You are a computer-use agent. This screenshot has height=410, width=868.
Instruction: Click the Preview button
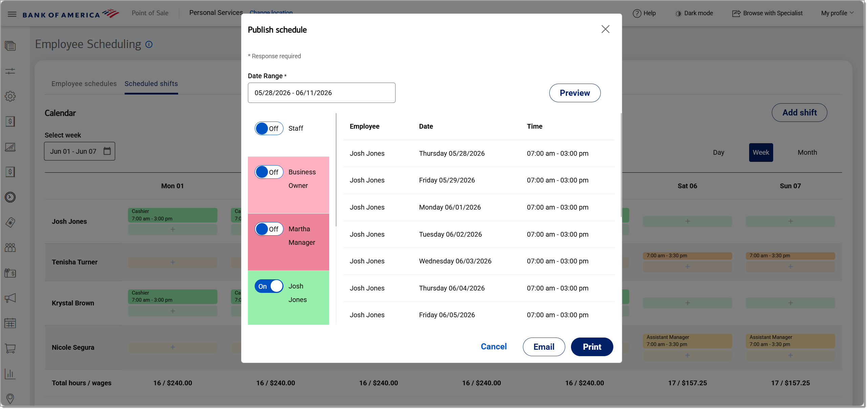point(575,93)
